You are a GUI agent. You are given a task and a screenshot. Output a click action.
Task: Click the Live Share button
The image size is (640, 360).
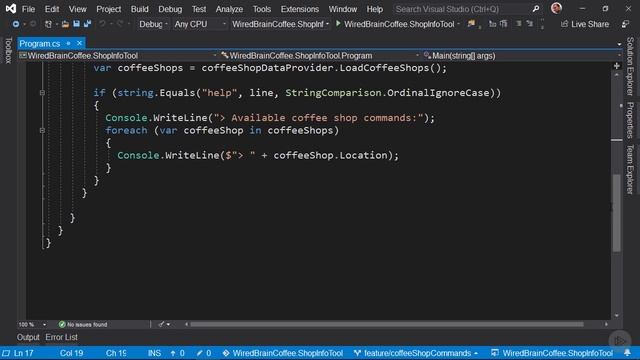tap(585, 24)
